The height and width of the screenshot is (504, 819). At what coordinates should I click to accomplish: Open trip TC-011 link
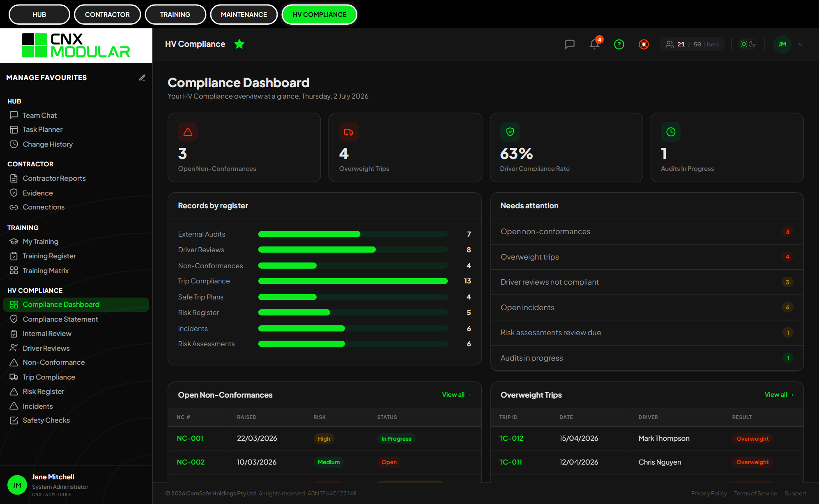pyautogui.click(x=511, y=463)
